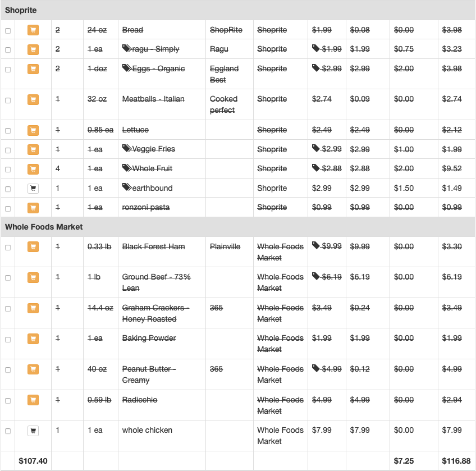Open the Meatballs - Italian item
The image size is (476, 471).
click(153, 99)
